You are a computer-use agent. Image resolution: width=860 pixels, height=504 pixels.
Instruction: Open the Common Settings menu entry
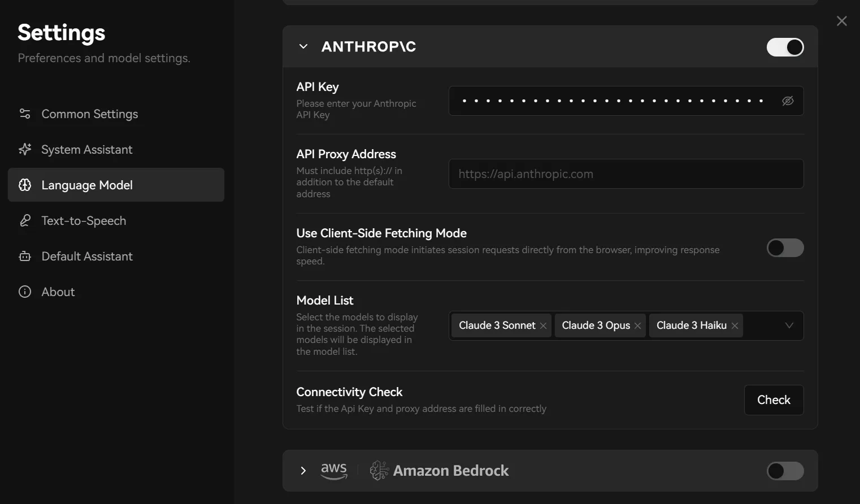coord(89,114)
